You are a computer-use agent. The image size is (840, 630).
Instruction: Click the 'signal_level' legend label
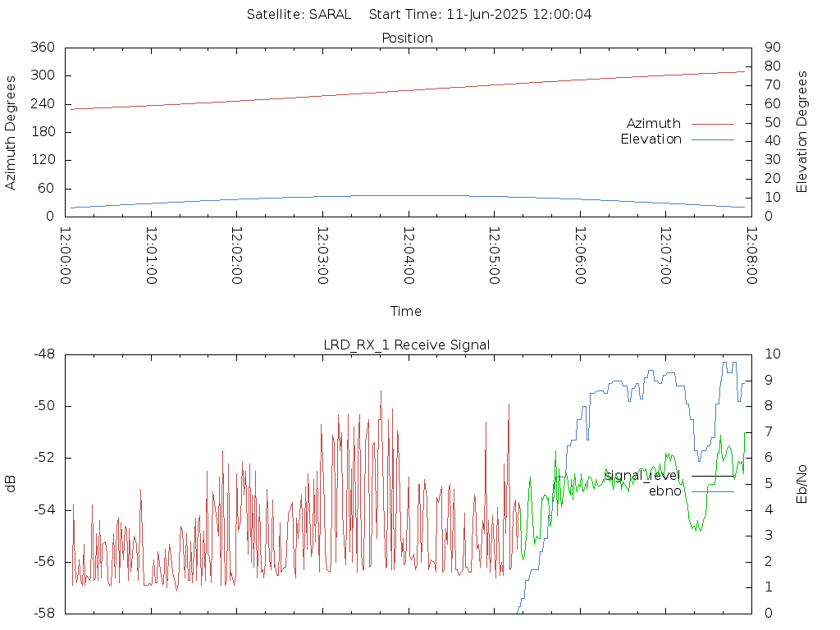click(642, 476)
